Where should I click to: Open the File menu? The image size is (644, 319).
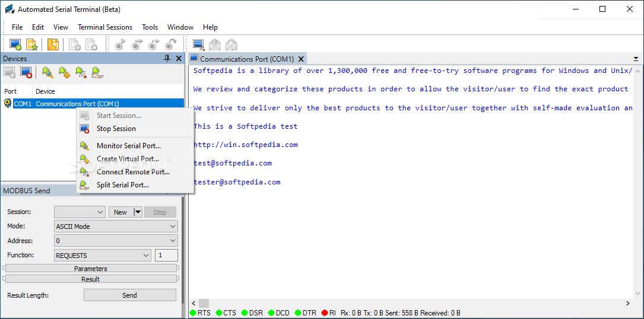pyautogui.click(x=17, y=27)
